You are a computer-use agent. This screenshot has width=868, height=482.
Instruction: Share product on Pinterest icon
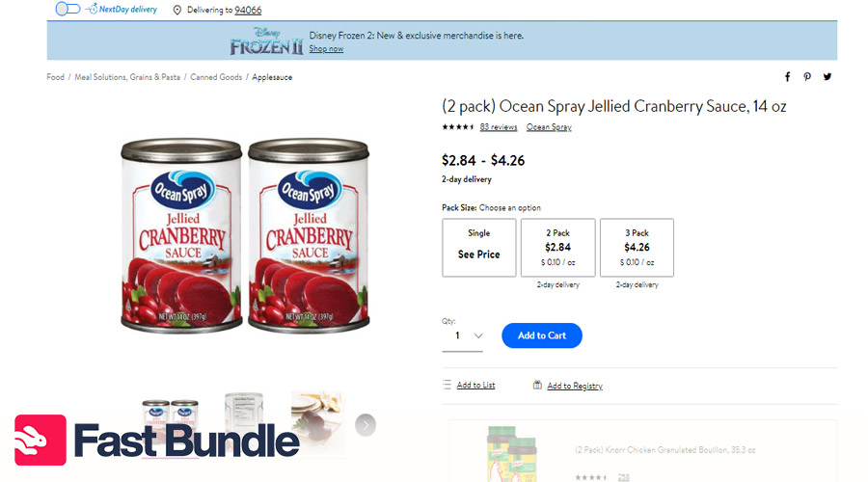[807, 77]
